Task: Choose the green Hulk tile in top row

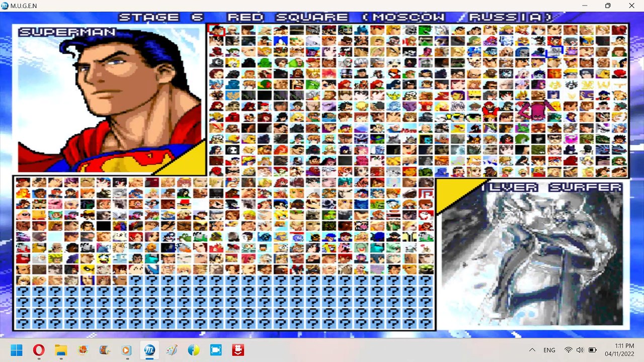Action: tap(426, 30)
